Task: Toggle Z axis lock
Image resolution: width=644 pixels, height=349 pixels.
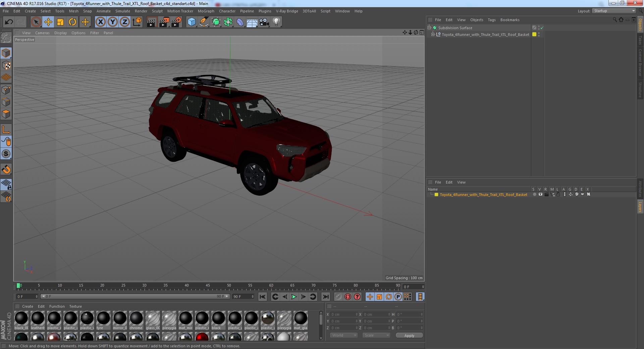Action: [x=125, y=22]
